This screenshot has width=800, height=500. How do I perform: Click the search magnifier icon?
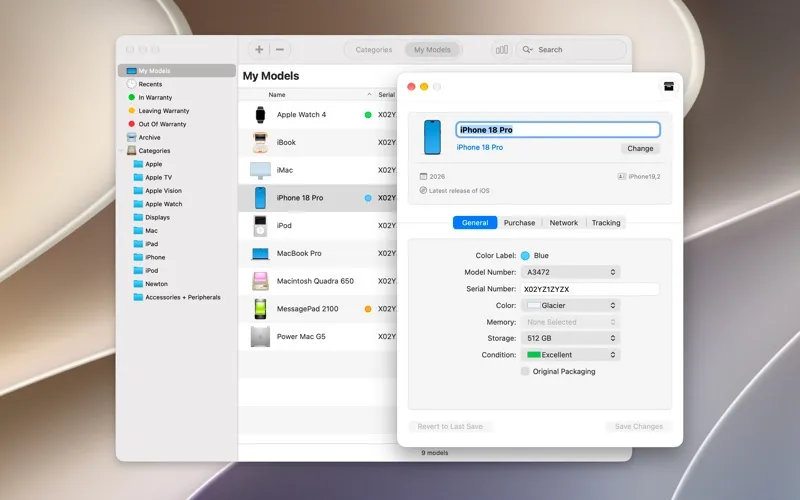click(x=526, y=49)
